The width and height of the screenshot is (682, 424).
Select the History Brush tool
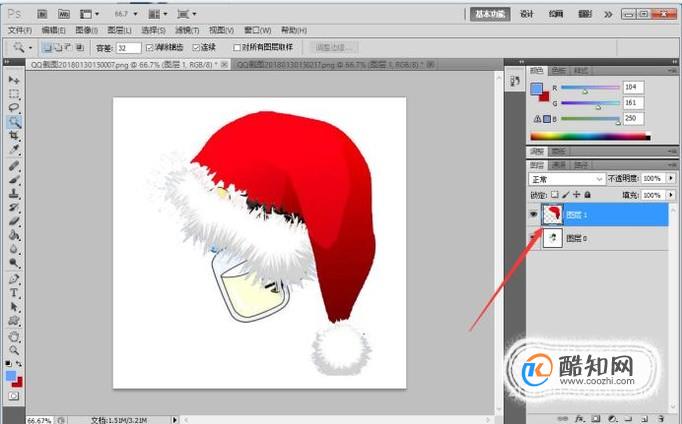[14, 207]
